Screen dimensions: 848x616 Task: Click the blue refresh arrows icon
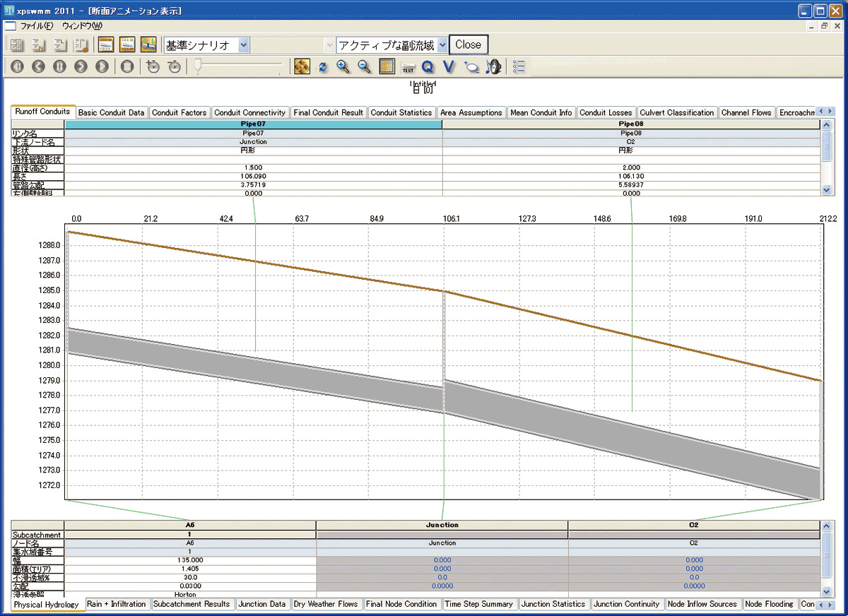323,66
